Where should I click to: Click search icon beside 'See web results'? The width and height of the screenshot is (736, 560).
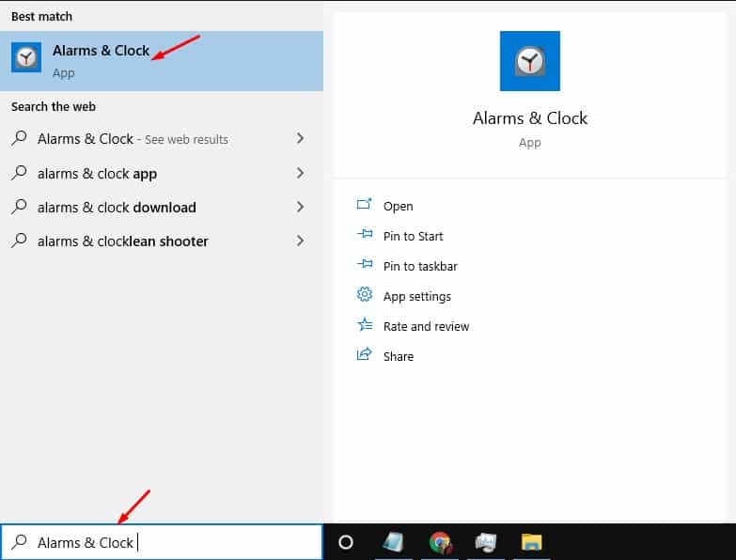(x=19, y=138)
